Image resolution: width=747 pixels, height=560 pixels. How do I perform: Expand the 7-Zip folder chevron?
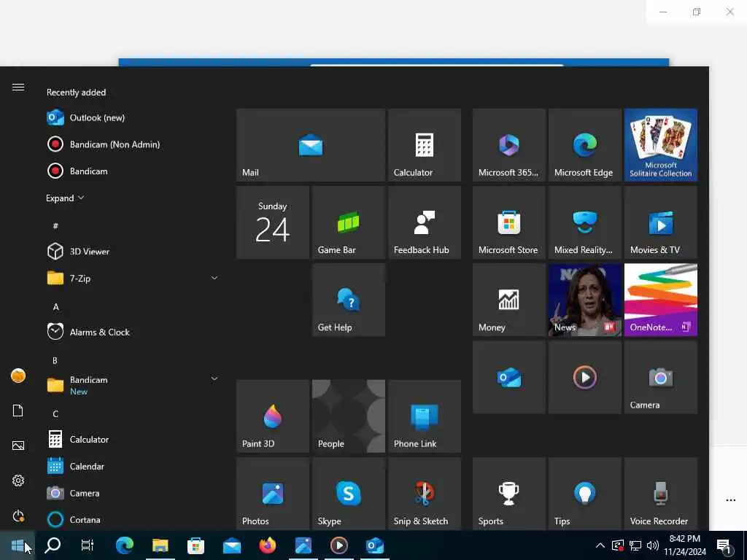click(x=214, y=278)
